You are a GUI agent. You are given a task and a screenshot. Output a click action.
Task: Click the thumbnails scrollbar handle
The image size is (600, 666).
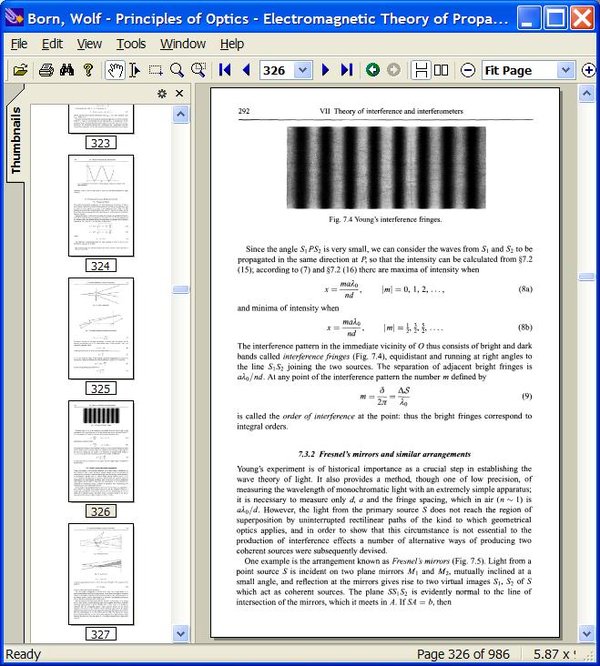(180, 289)
